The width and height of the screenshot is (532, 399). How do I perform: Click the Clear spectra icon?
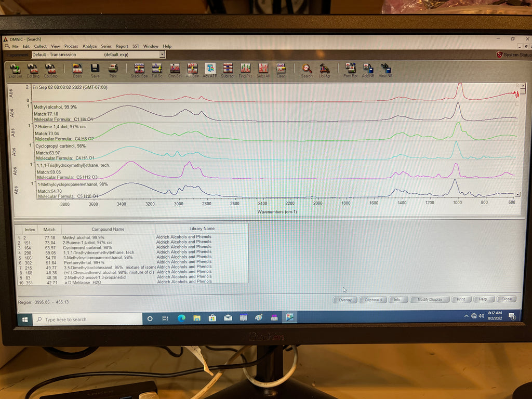pos(281,71)
